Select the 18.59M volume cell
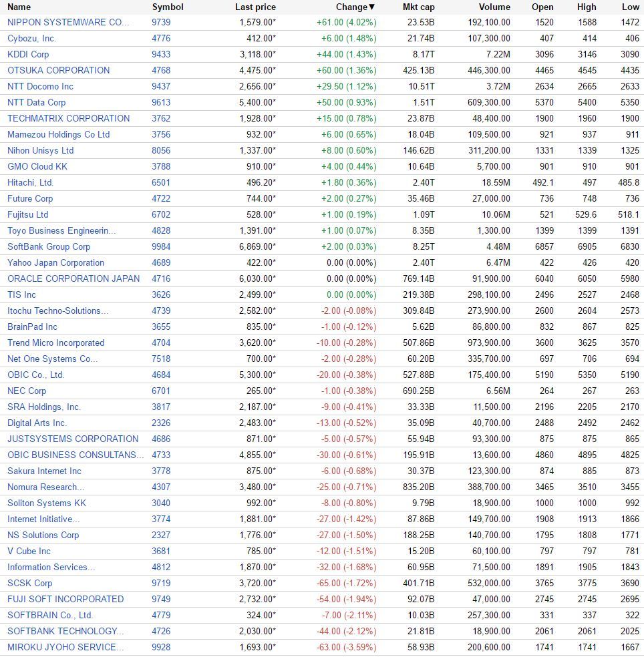The height and width of the screenshot is (657, 644). [496, 183]
